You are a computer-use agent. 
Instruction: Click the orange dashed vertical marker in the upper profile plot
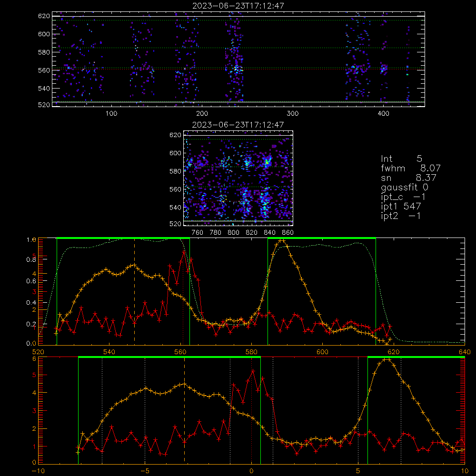pyautogui.click(x=135, y=291)
